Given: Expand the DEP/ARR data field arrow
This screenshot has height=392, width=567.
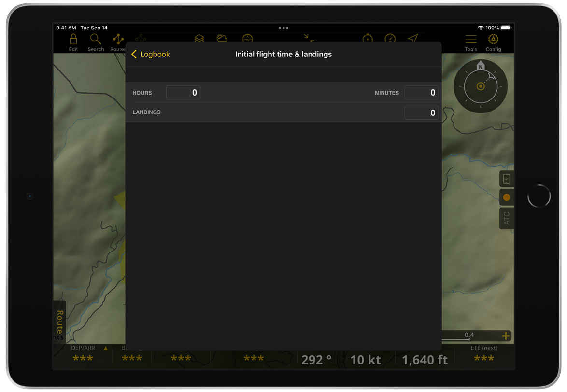Looking at the screenshot, I should (106, 348).
